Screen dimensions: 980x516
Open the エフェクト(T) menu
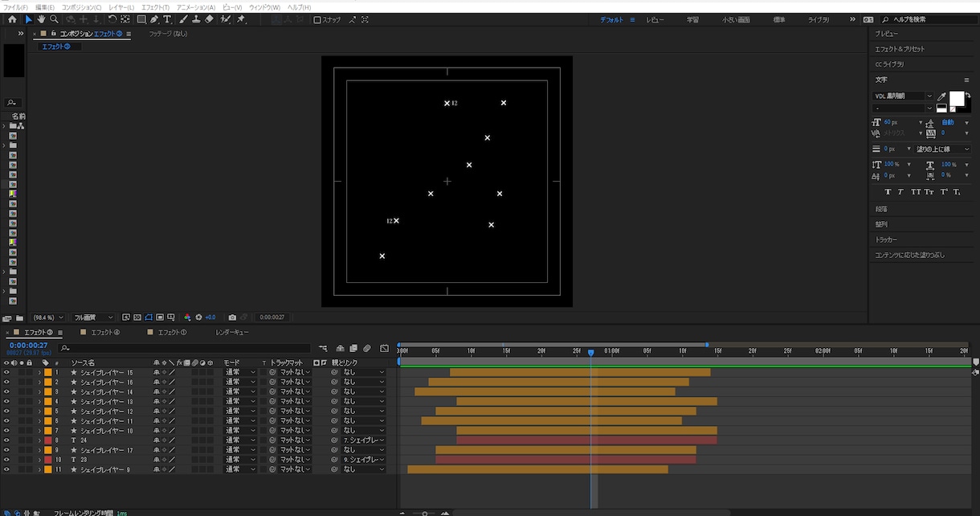pos(155,7)
